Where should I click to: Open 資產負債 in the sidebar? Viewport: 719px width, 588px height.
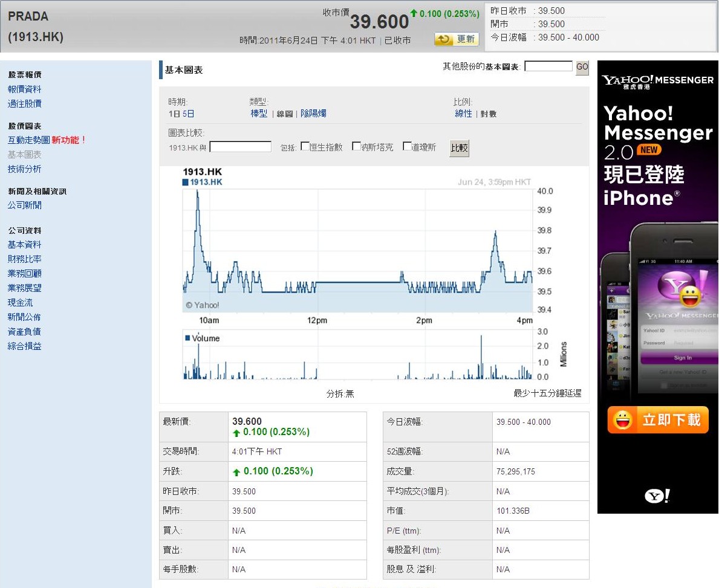coord(24,332)
